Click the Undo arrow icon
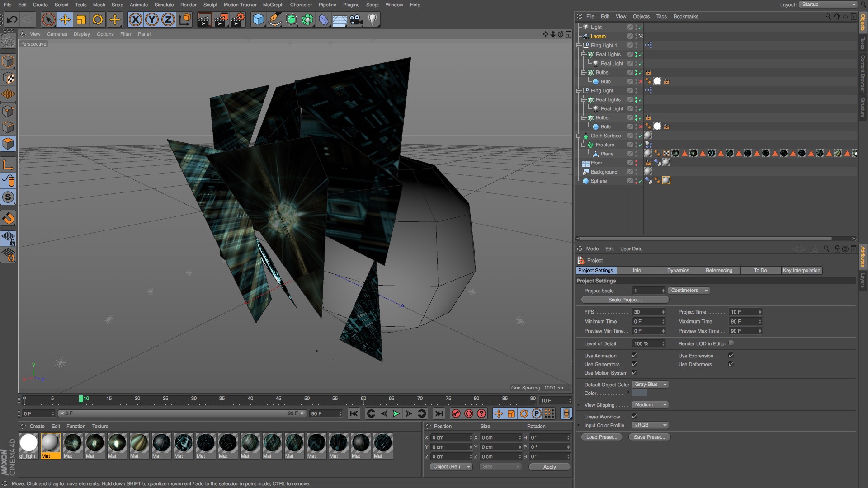The height and width of the screenshot is (488, 868). 12,19
